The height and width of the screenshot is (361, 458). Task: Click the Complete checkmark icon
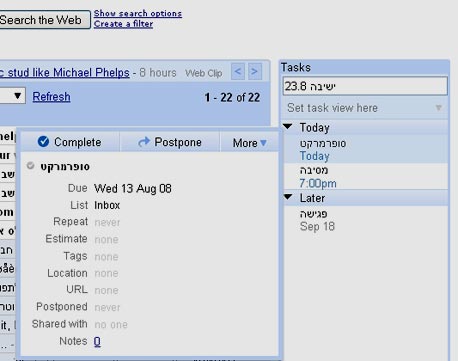[43, 142]
